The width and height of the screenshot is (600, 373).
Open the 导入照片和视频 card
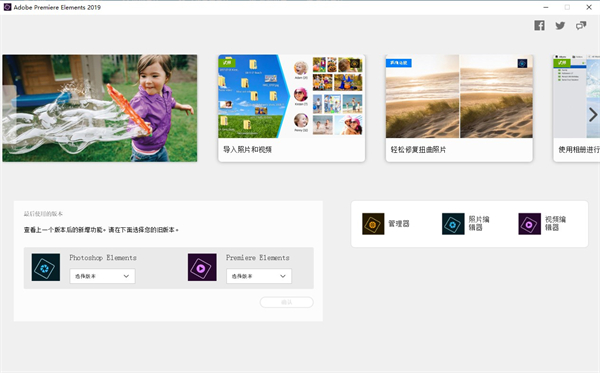[x=292, y=108]
